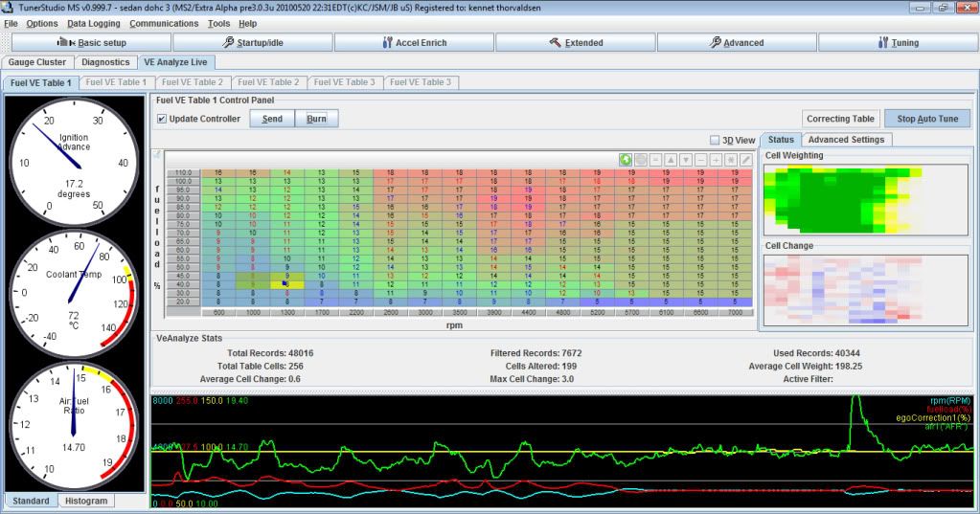This screenshot has height=514, width=980.
Task: Open the Basic setup toolbar menu
Action: pos(91,43)
